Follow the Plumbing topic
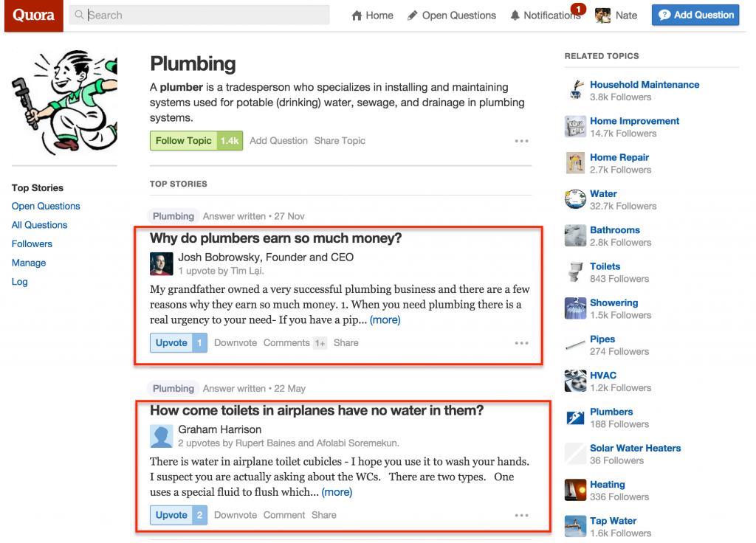 pyautogui.click(x=196, y=141)
